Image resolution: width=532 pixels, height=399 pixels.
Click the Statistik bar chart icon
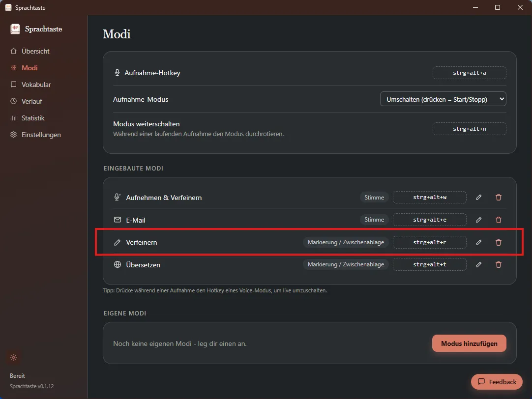14,118
